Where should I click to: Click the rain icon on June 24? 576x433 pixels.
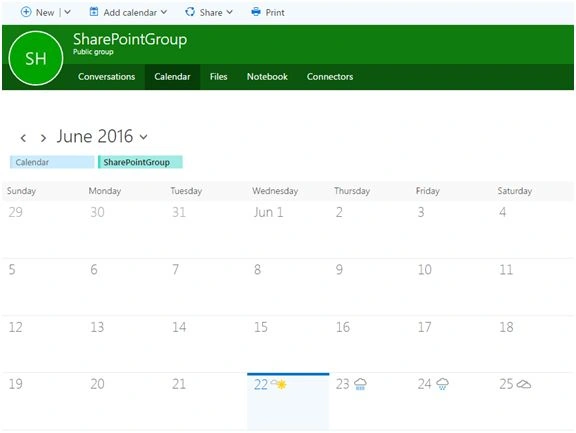pos(442,384)
